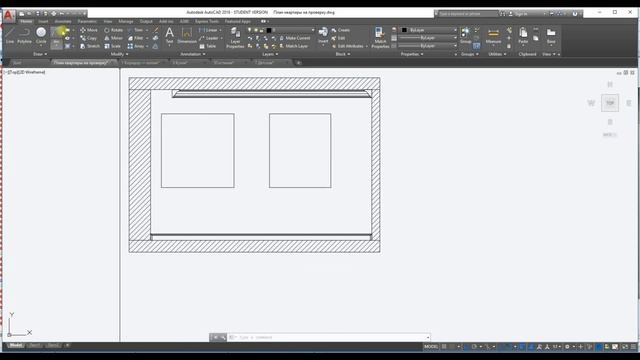Click the Scale tool

point(112,46)
